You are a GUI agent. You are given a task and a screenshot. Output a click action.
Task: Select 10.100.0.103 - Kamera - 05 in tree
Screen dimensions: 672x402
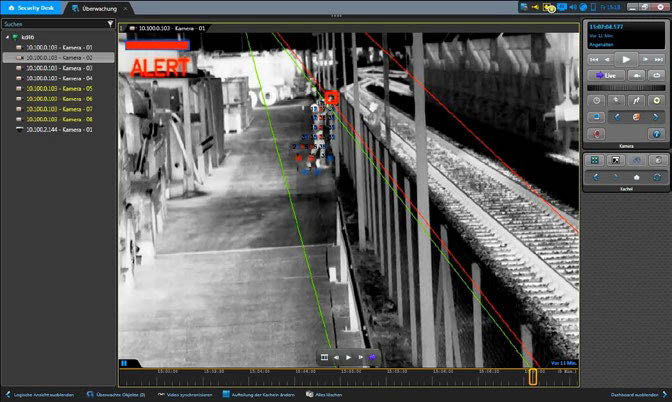point(59,89)
